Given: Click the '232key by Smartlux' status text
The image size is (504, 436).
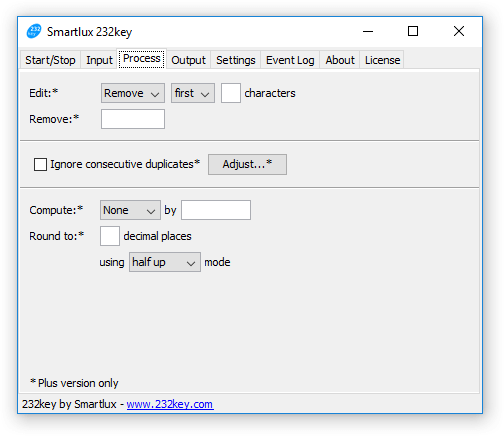Looking at the screenshot, I should (69, 404).
